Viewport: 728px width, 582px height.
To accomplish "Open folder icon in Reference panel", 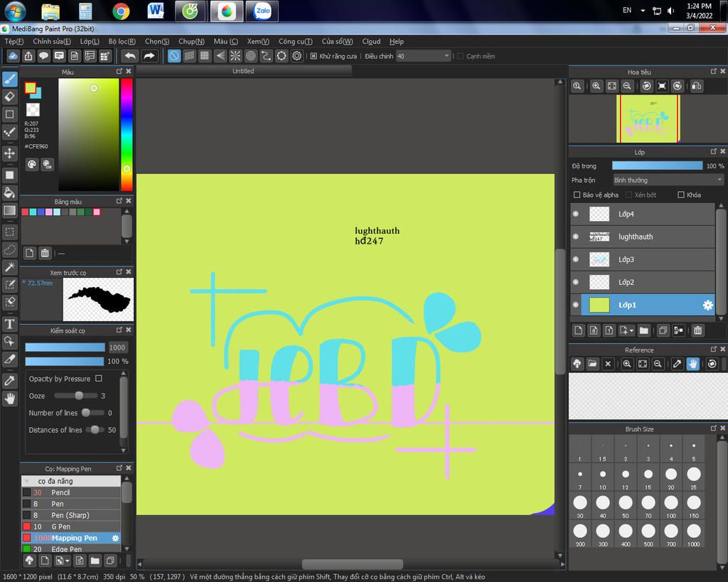I will (x=592, y=364).
